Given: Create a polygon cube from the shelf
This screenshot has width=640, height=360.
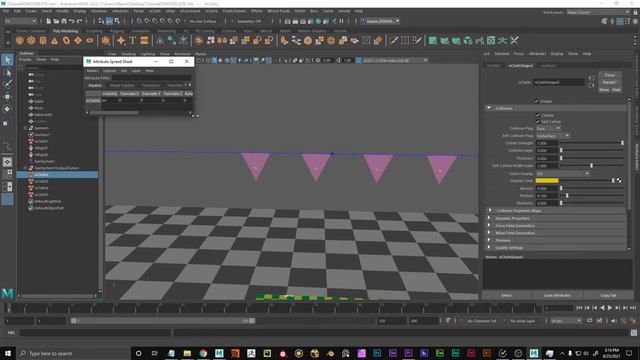Looking at the screenshot, I should pyautogui.click(x=31, y=40).
